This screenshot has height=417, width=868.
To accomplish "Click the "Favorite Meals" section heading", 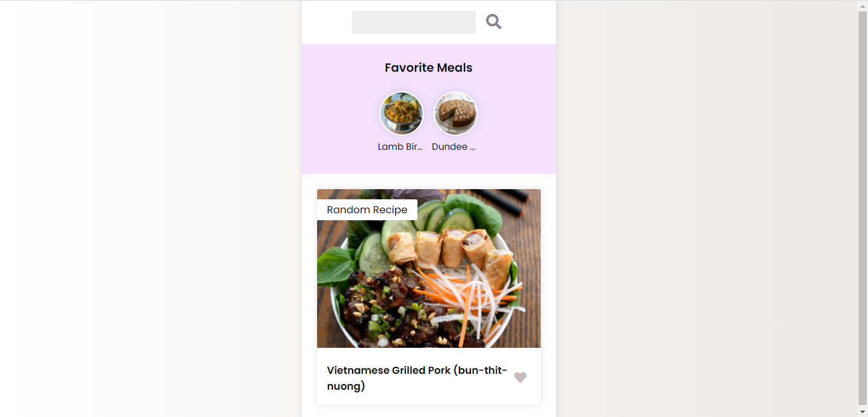I will tap(428, 67).
